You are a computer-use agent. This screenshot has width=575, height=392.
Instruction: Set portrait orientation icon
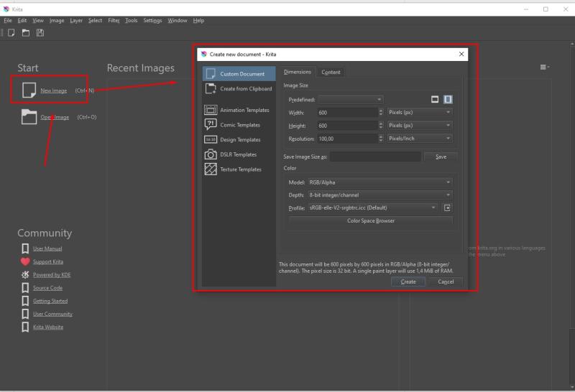pyautogui.click(x=448, y=99)
